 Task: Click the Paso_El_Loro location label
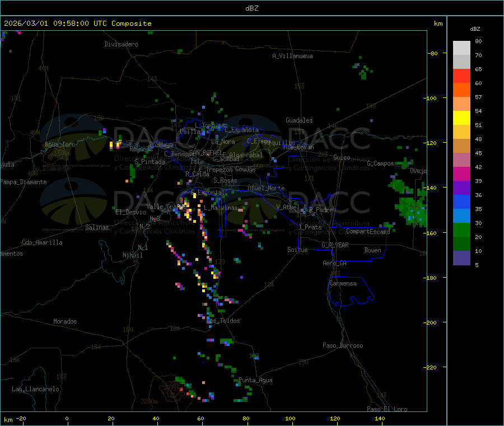pos(387,409)
